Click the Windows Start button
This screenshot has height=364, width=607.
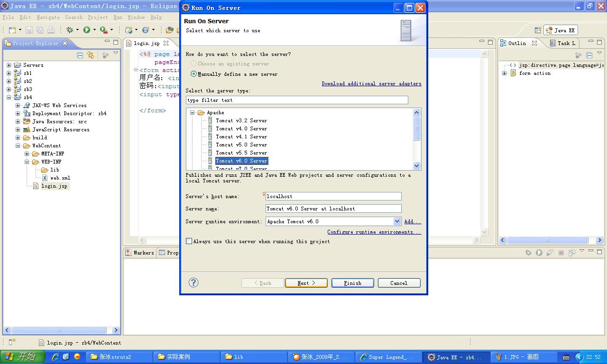[x=22, y=357]
